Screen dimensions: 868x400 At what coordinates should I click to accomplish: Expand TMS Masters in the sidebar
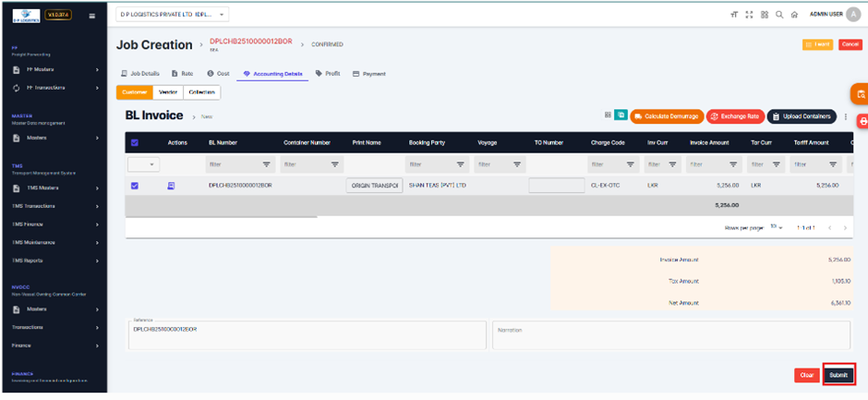click(x=54, y=188)
